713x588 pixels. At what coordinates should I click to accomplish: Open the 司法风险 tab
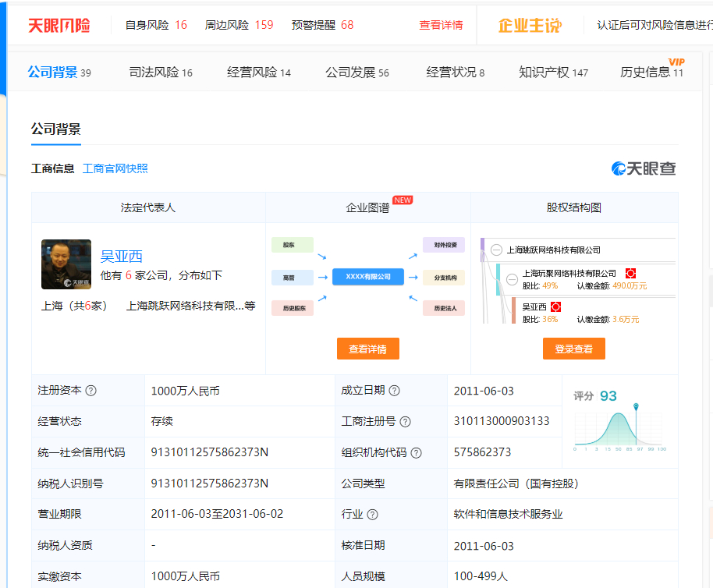pos(160,73)
